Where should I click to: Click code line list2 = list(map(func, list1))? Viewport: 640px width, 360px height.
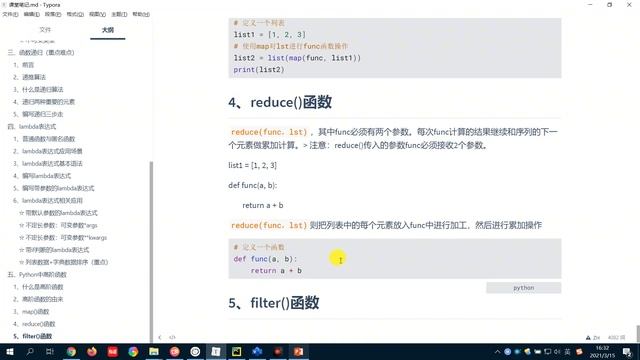click(297, 58)
